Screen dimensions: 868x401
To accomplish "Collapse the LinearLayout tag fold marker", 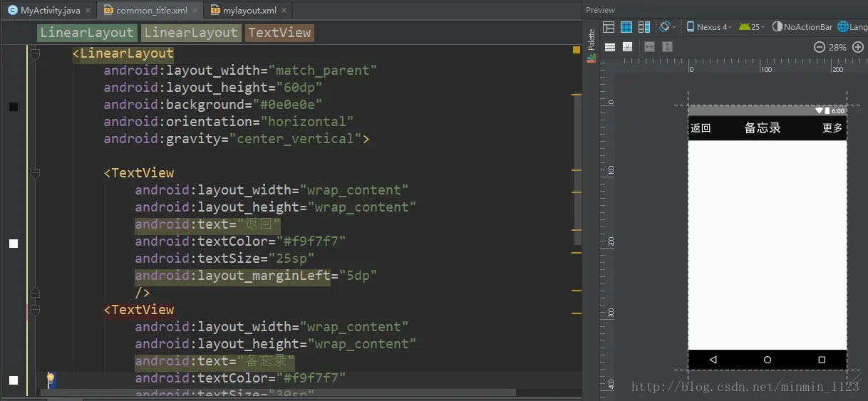I will 35,53.
